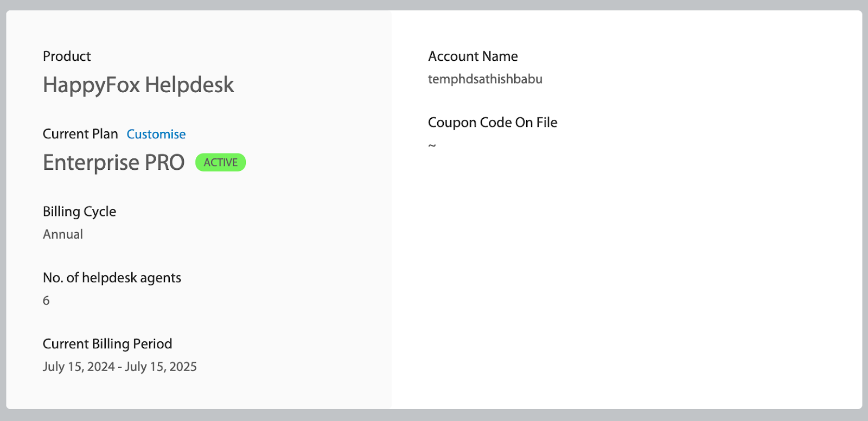868x421 pixels.
Task: Open the Customise plan link
Action: 156,134
